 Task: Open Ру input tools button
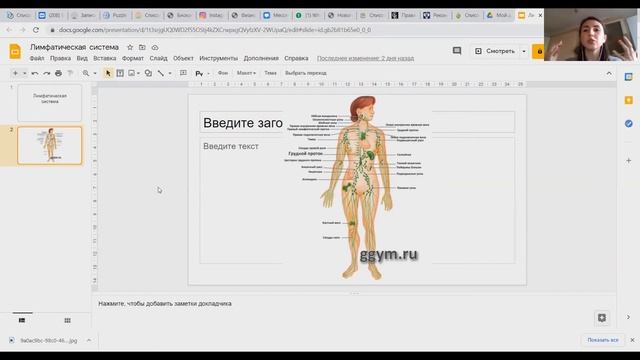[199, 73]
